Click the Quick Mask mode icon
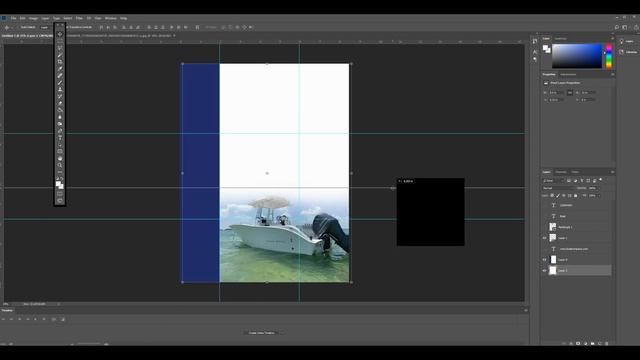 [x=60, y=194]
